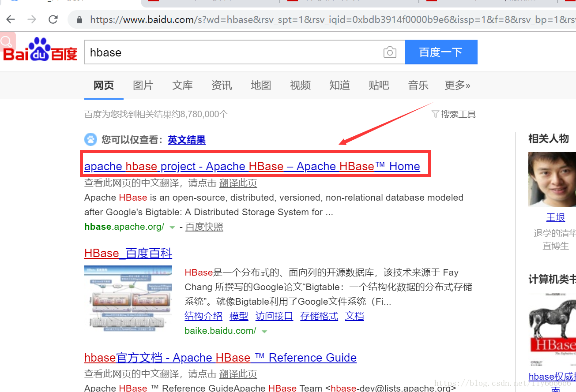Click the baike.baidu.com/ green URL
This screenshot has height=392, width=576.
click(220, 331)
